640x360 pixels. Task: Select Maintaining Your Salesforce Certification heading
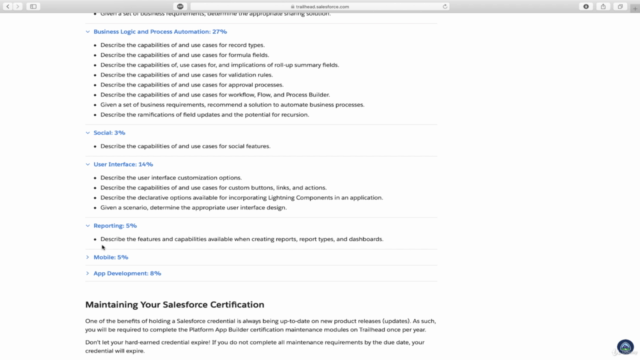pyautogui.click(x=175, y=305)
